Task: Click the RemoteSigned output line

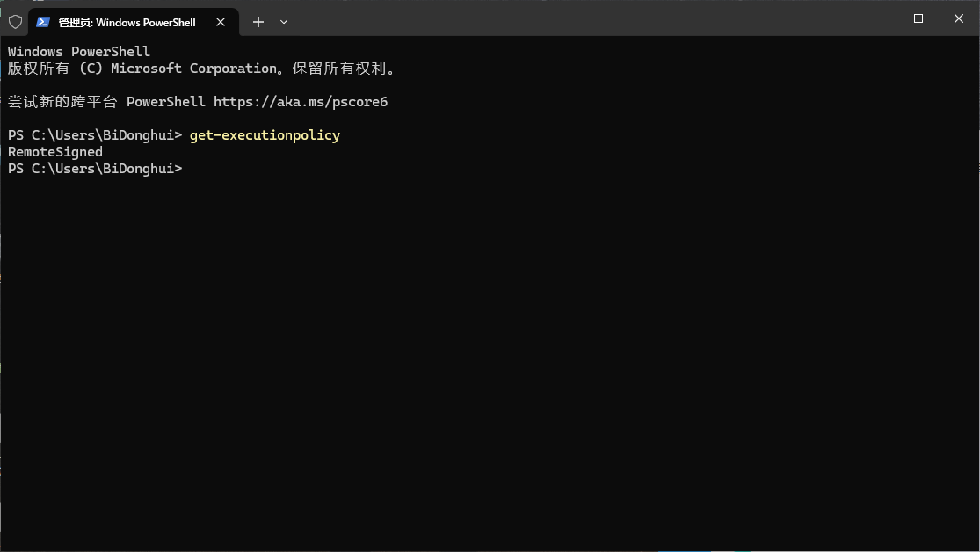Action: click(x=54, y=151)
